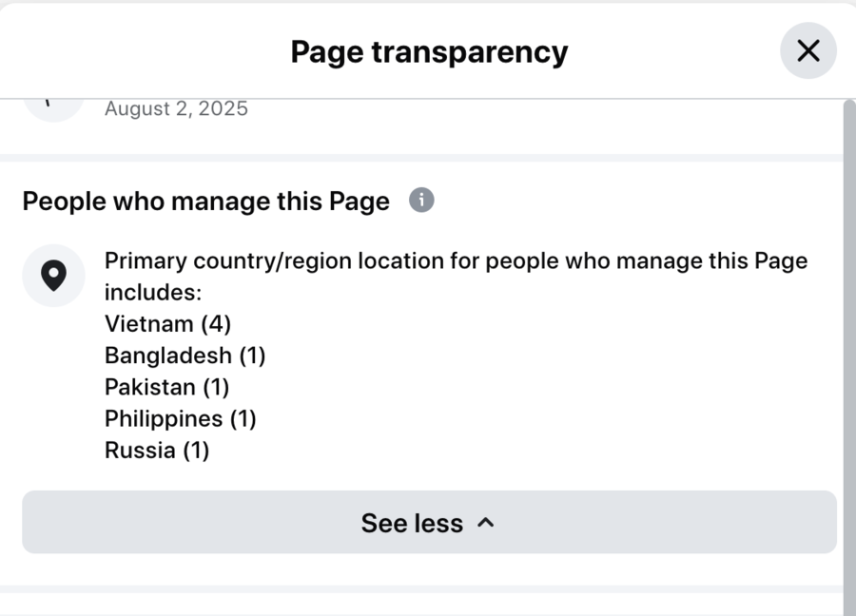Click the map marker glyph beside the country list
Screen dimensions: 856x616
53,275
